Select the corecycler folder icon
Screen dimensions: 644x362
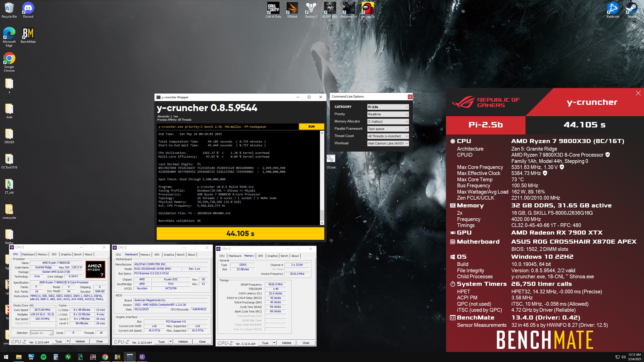(x=9, y=211)
